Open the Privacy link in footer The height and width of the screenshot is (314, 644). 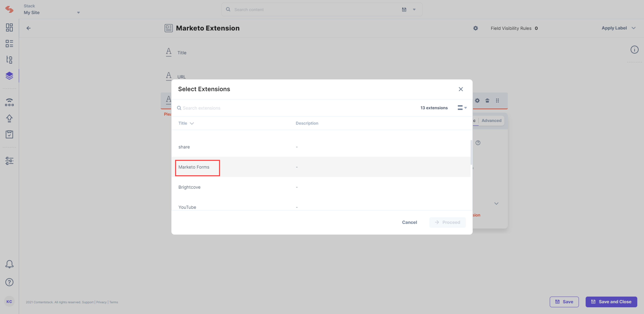tap(101, 302)
